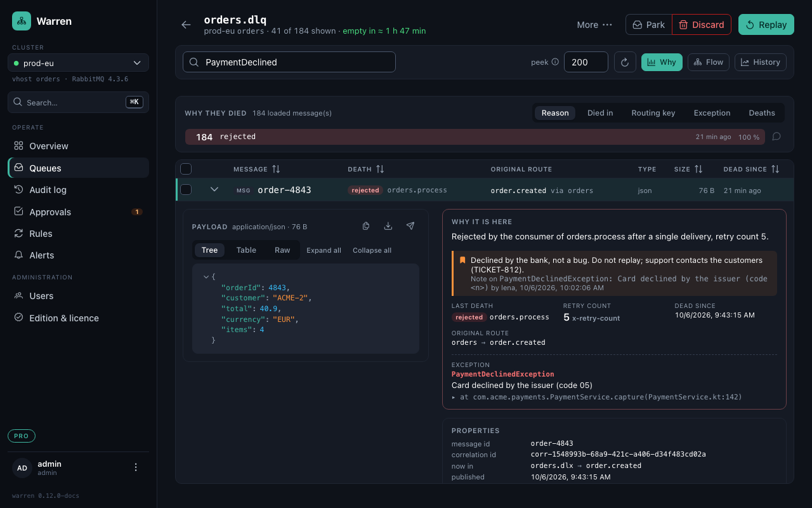812x508 pixels.
Task: Select the Died in grouping tab
Action: 600,113
